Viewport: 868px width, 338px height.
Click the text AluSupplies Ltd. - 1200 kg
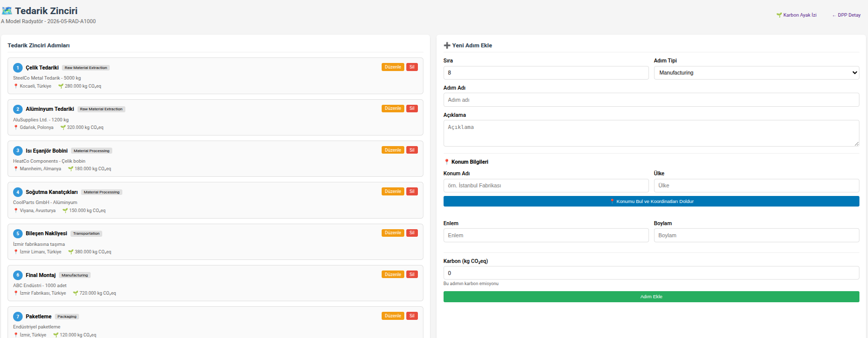tap(41, 120)
